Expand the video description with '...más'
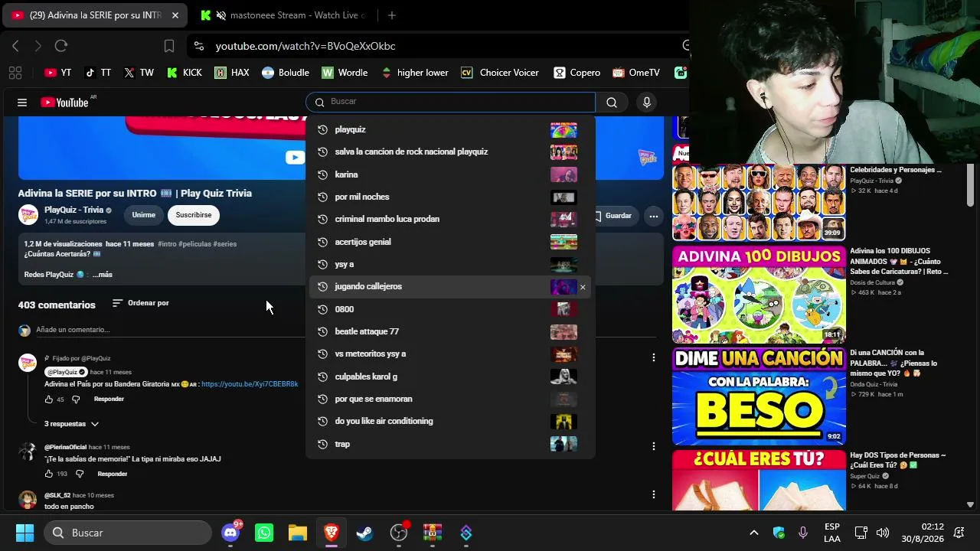This screenshot has width=980, height=551. coord(103,275)
